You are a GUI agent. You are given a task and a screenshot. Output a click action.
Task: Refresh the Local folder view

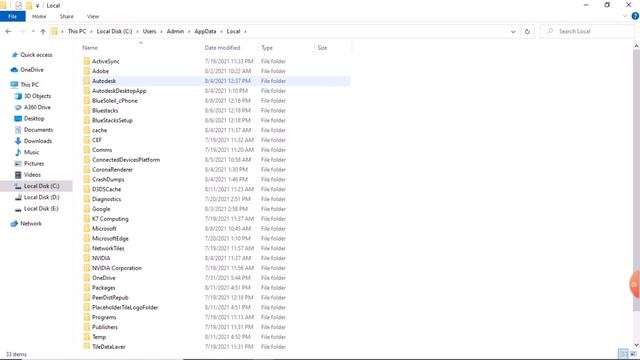(x=527, y=31)
